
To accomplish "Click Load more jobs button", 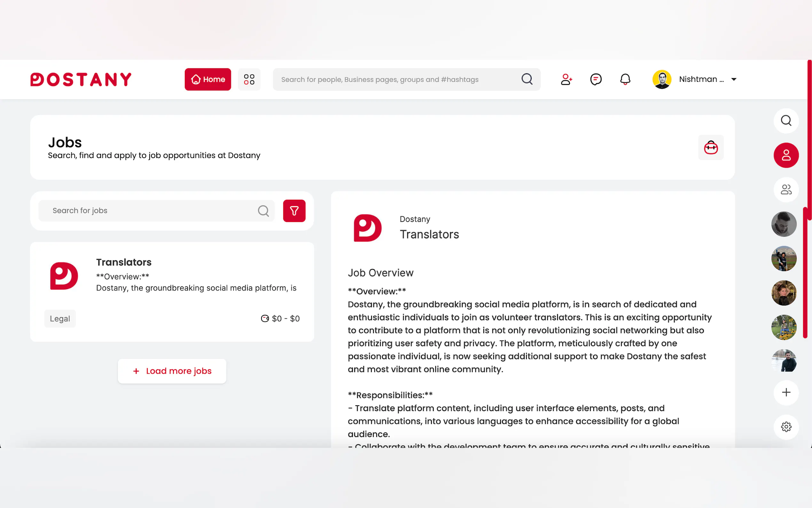I will point(172,371).
